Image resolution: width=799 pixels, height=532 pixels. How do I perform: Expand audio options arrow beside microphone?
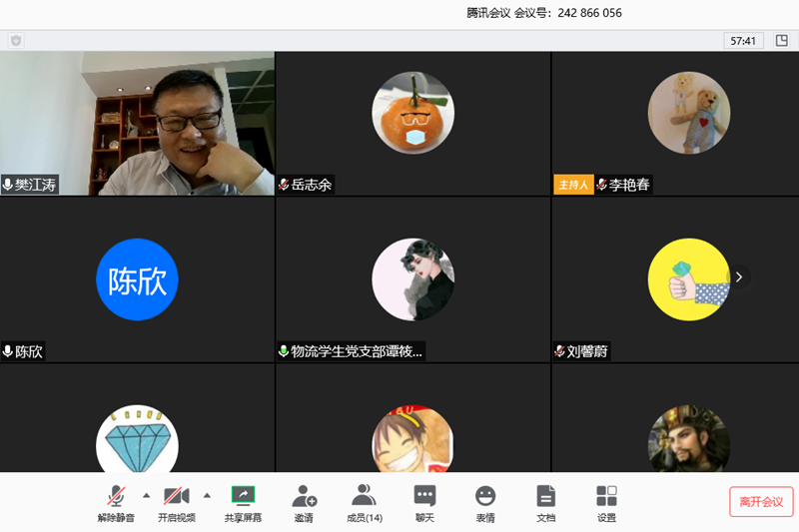(146, 494)
